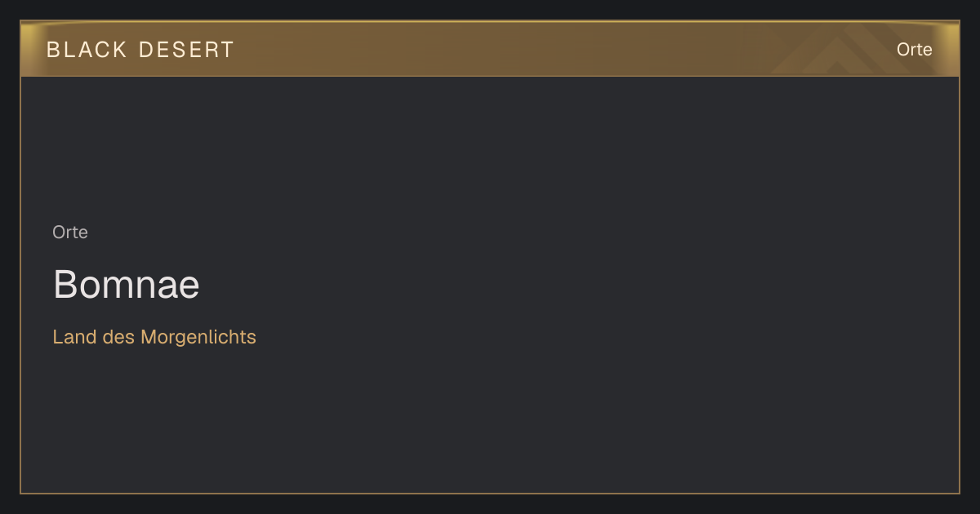Click the word BLACK in the header title
Image resolution: width=980 pixels, height=514 pixels.
tap(87, 50)
